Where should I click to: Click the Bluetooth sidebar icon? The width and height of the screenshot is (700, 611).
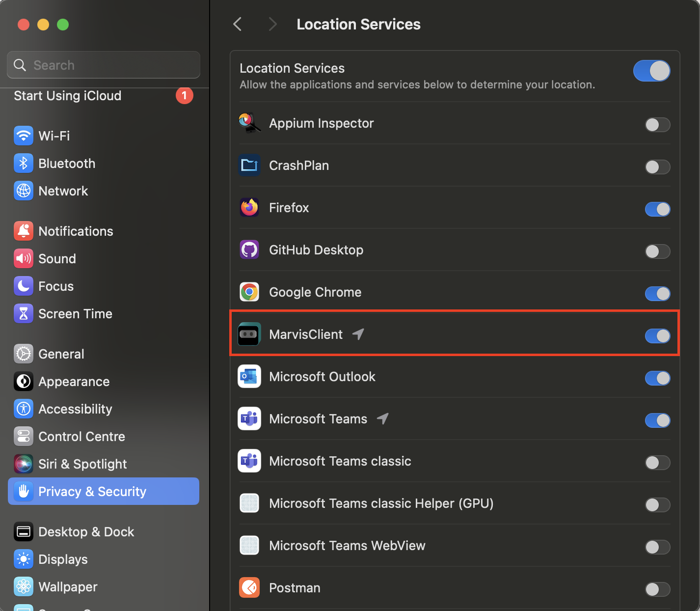pyautogui.click(x=24, y=163)
